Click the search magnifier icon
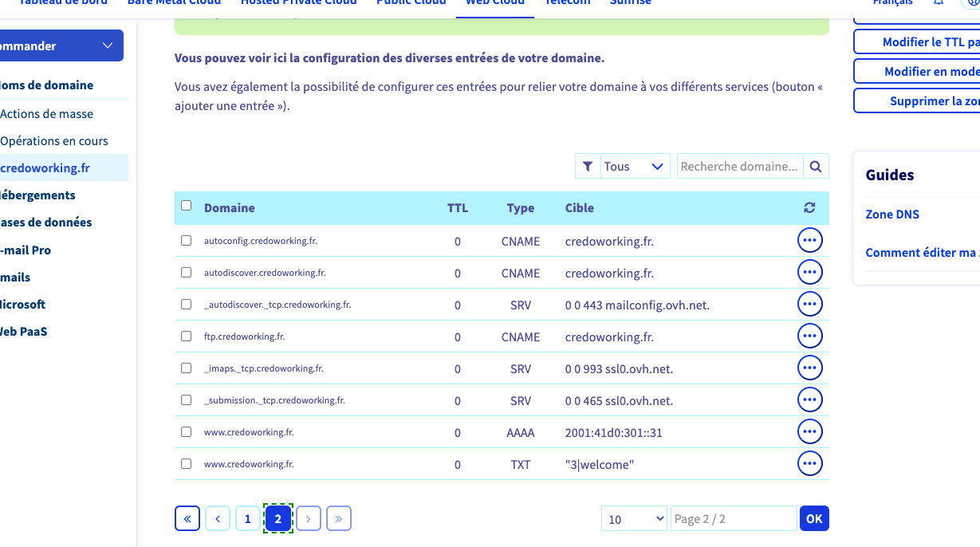The width and height of the screenshot is (980, 547). tap(816, 167)
